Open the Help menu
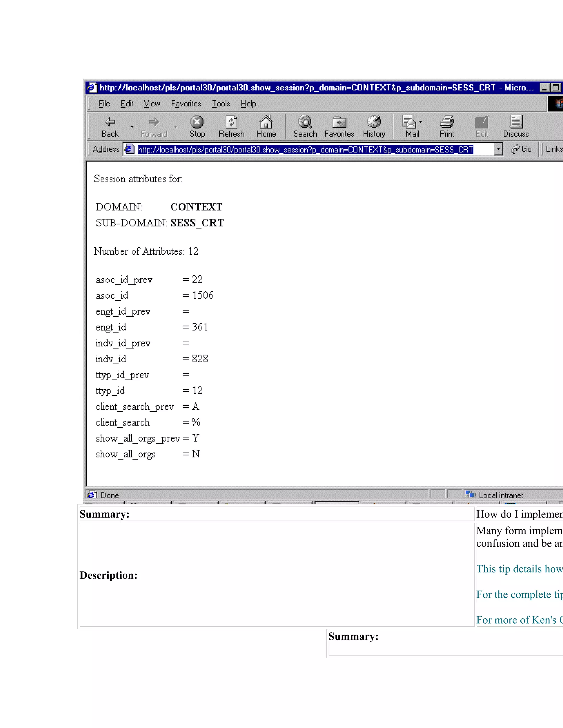The image size is (563, 728). click(x=249, y=104)
